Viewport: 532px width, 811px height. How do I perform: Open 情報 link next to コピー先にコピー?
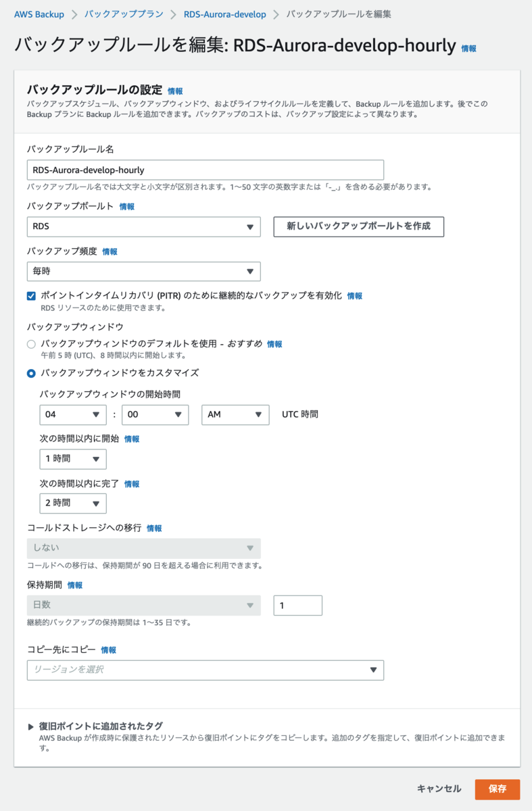[x=109, y=650]
